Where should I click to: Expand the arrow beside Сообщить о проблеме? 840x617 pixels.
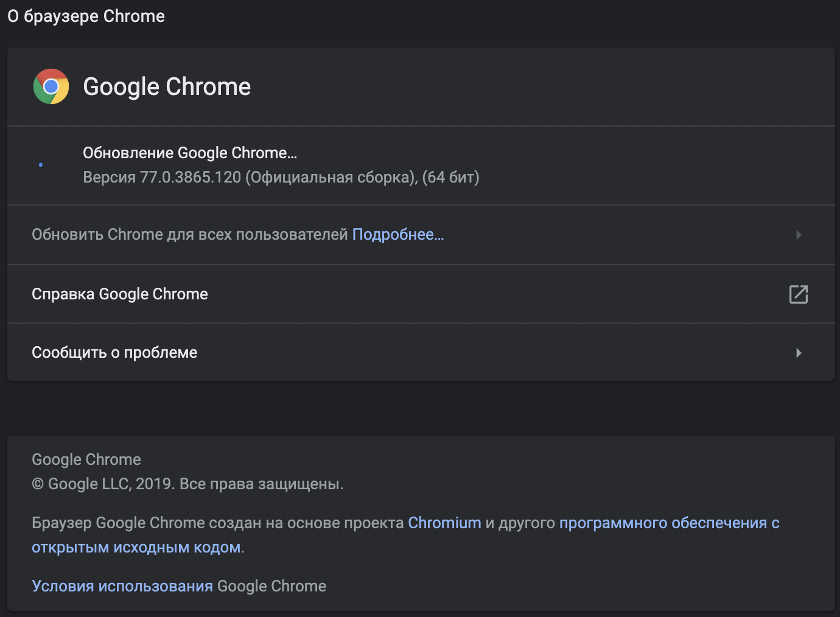pos(799,353)
